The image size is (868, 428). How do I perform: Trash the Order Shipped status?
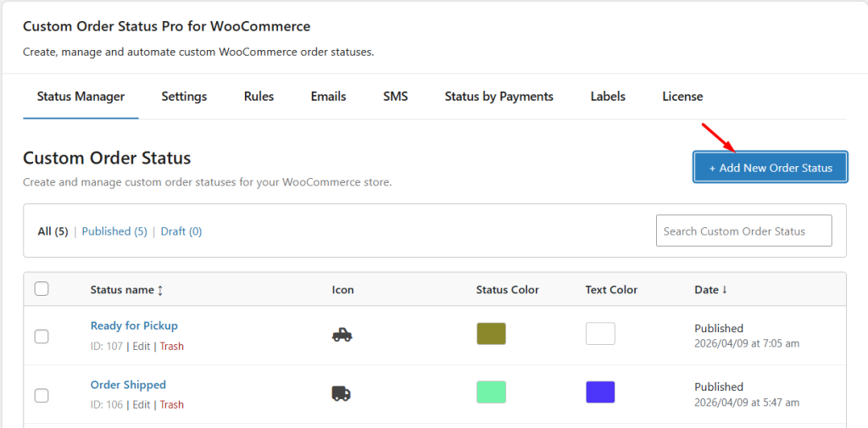[x=171, y=405]
